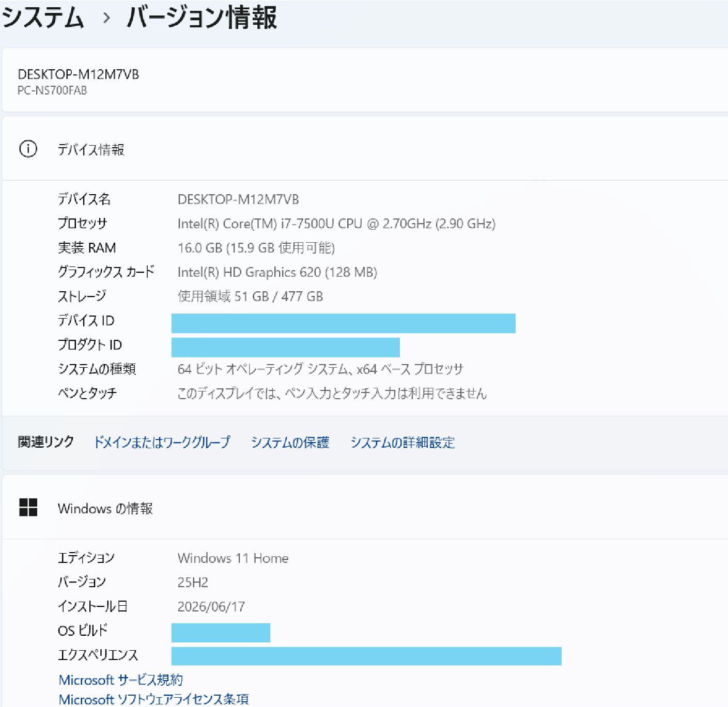Select storage value 51 GB / 477 GB
The width and height of the screenshot is (728, 707).
pyautogui.click(x=251, y=296)
